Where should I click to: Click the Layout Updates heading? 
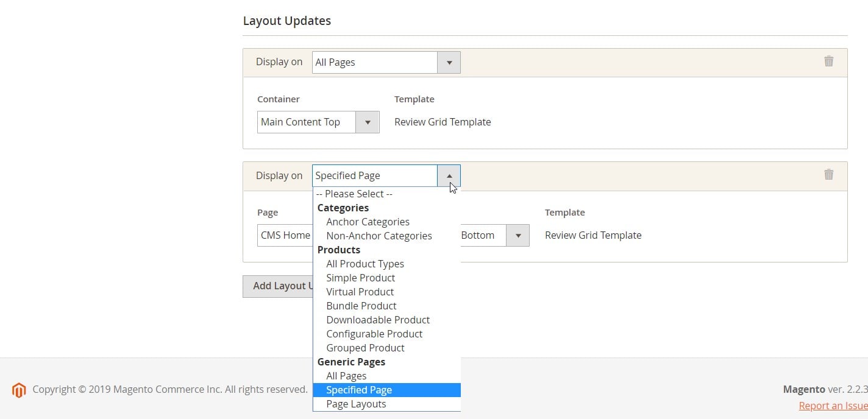coord(287,21)
